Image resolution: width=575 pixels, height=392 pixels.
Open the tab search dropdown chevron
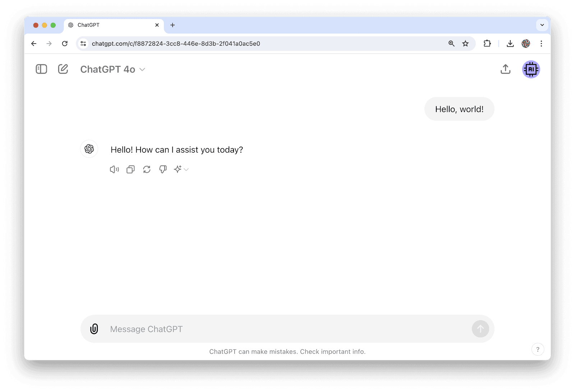pos(542,25)
